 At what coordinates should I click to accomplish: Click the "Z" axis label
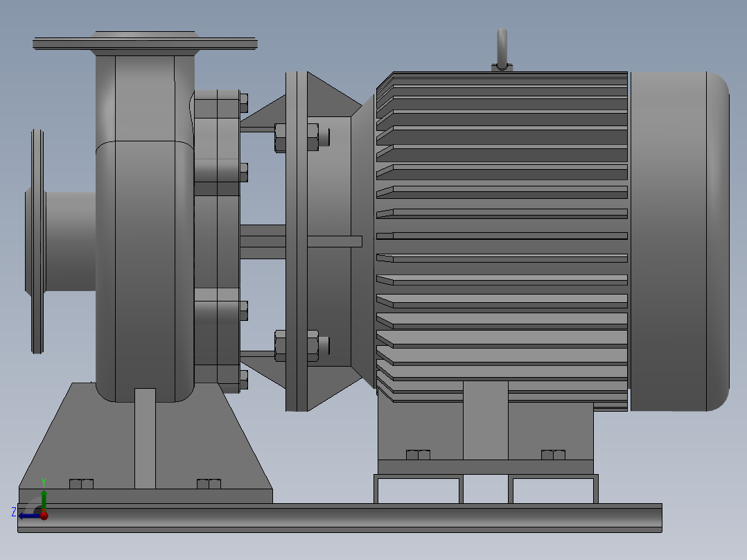14,512
